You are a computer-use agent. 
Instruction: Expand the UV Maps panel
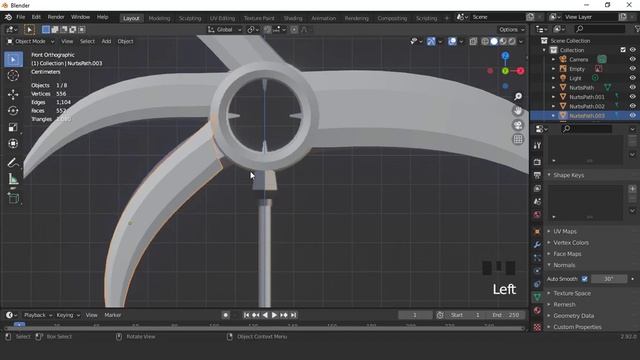565,231
